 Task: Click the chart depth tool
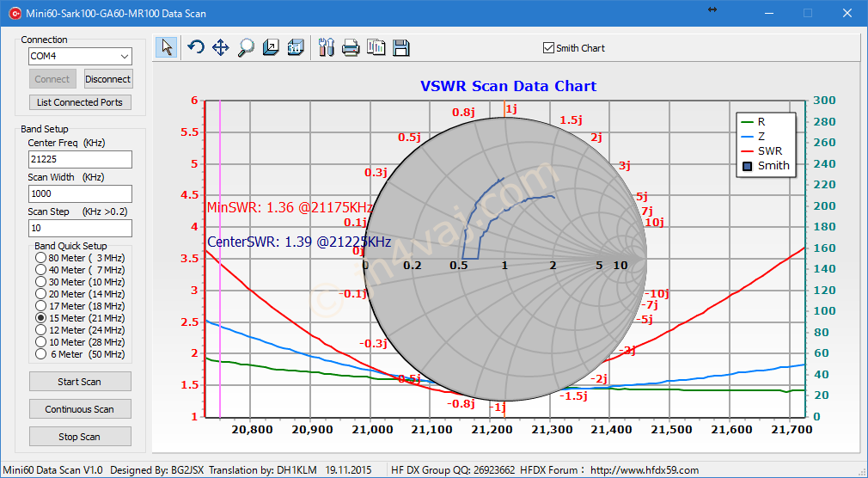point(271,47)
